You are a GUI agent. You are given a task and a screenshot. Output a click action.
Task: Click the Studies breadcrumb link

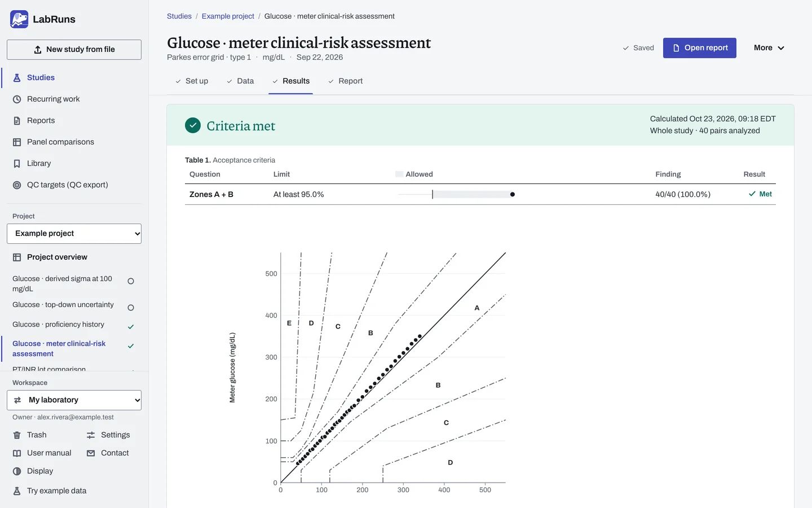(x=179, y=16)
